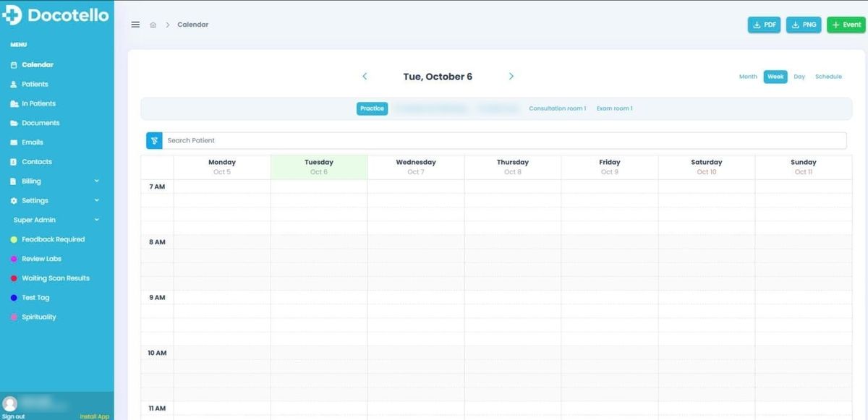Click the filter icon beside Search Patient
Viewport: 868px width, 420px height.
pyautogui.click(x=154, y=140)
